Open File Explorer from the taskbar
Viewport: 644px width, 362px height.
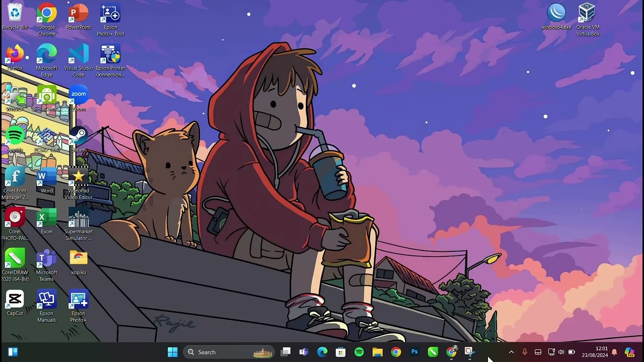377,352
